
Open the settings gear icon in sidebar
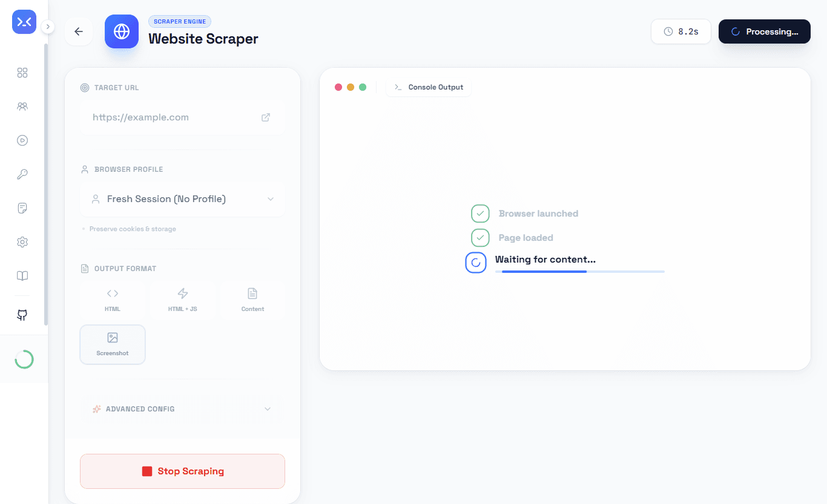point(22,242)
